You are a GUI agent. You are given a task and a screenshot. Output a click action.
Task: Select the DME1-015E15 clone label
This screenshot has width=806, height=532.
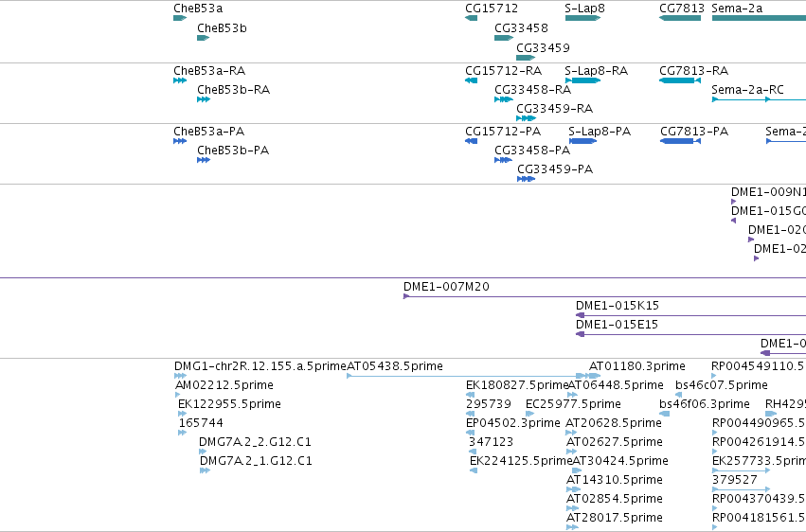click(617, 325)
